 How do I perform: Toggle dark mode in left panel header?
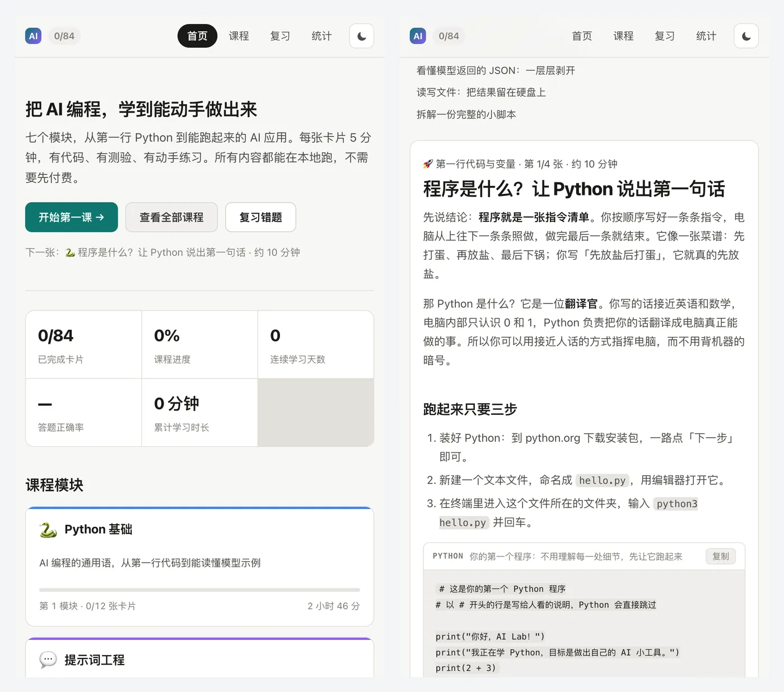[362, 36]
